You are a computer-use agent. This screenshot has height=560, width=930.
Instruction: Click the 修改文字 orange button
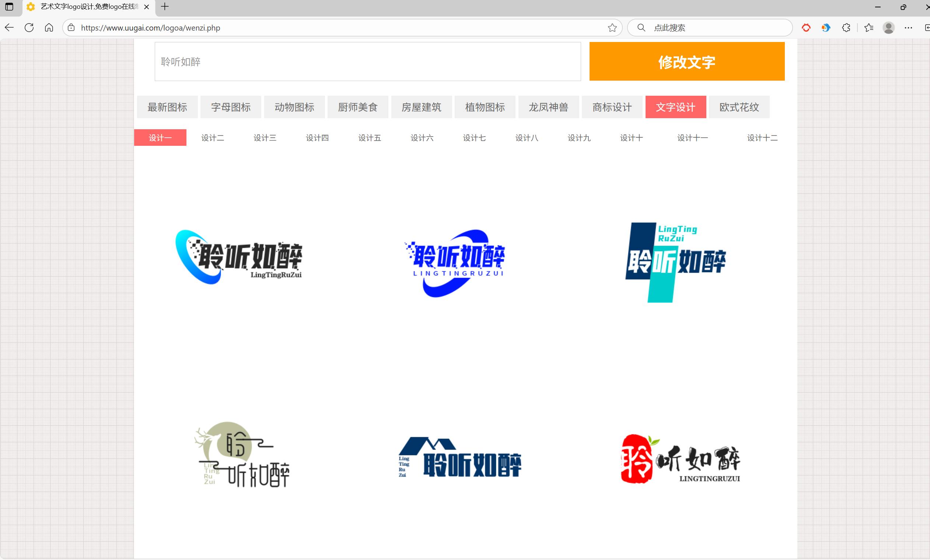pos(686,61)
